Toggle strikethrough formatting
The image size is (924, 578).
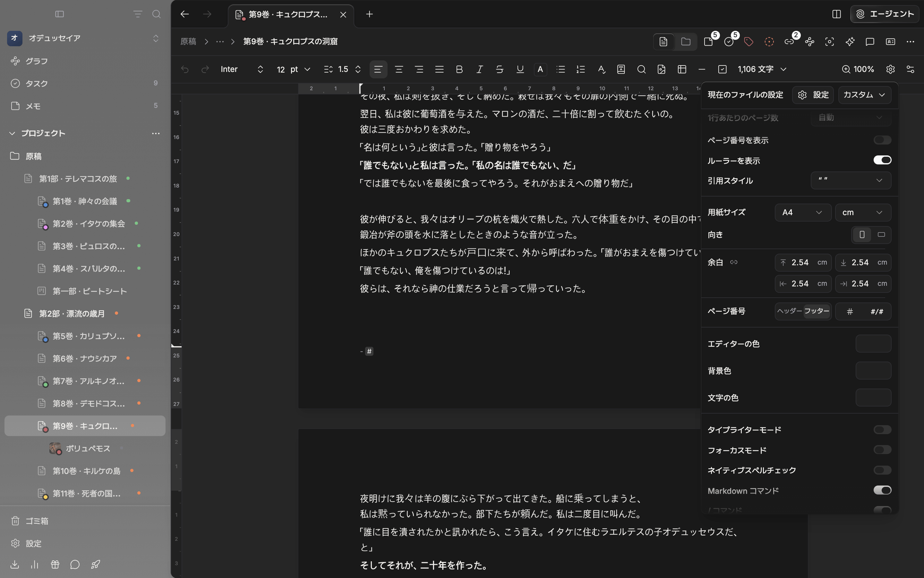(500, 69)
